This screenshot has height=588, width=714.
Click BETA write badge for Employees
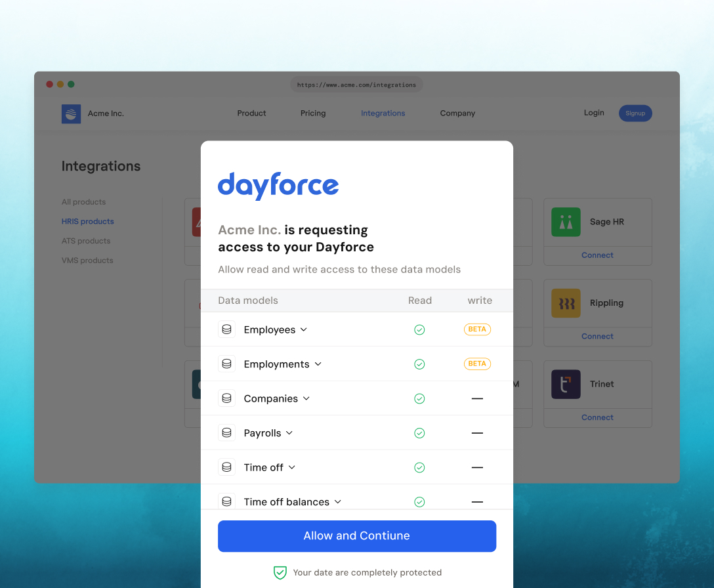click(477, 329)
